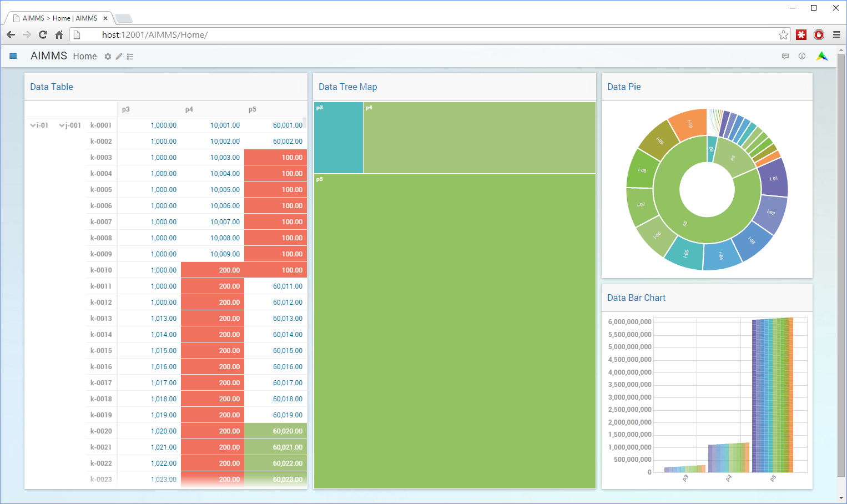Click green cell 60,020.00 in row k-0020
This screenshot has width=847, height=504.
(x=276, y=431)
